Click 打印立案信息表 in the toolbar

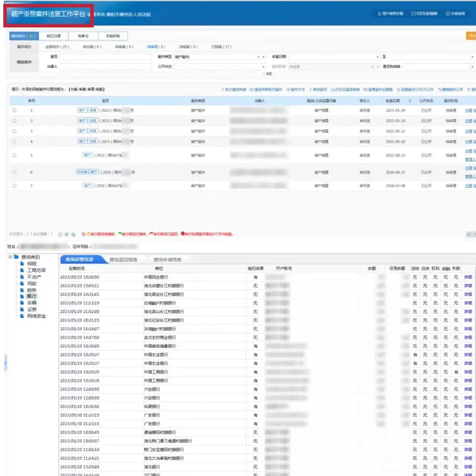coord(345,90)
